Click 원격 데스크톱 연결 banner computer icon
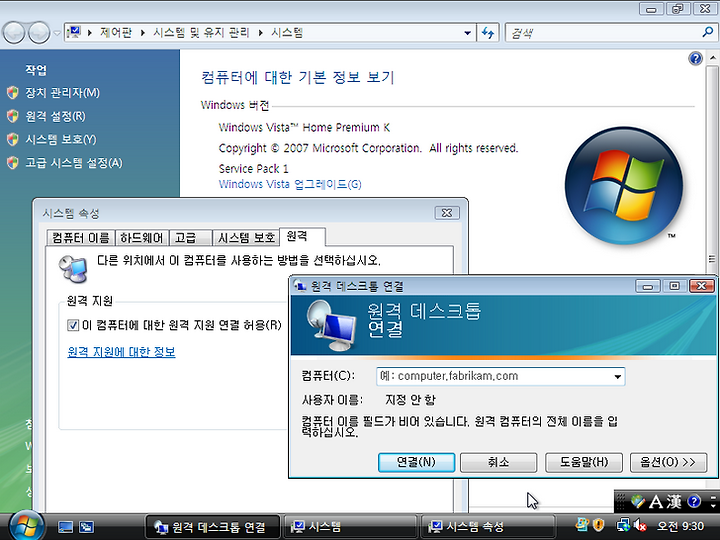This screenshot has width=720, height=540. (x=332, y=325)
